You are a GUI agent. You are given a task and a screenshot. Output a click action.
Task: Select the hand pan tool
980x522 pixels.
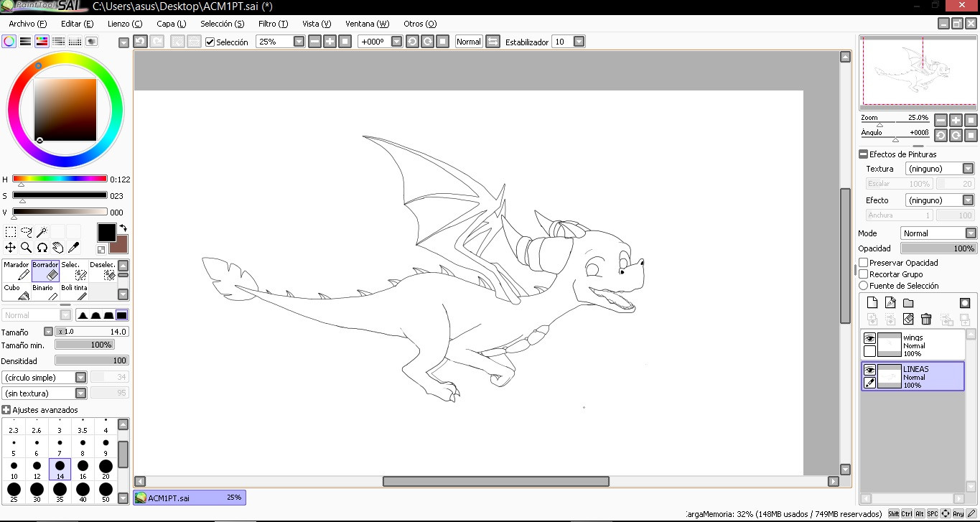58,248
